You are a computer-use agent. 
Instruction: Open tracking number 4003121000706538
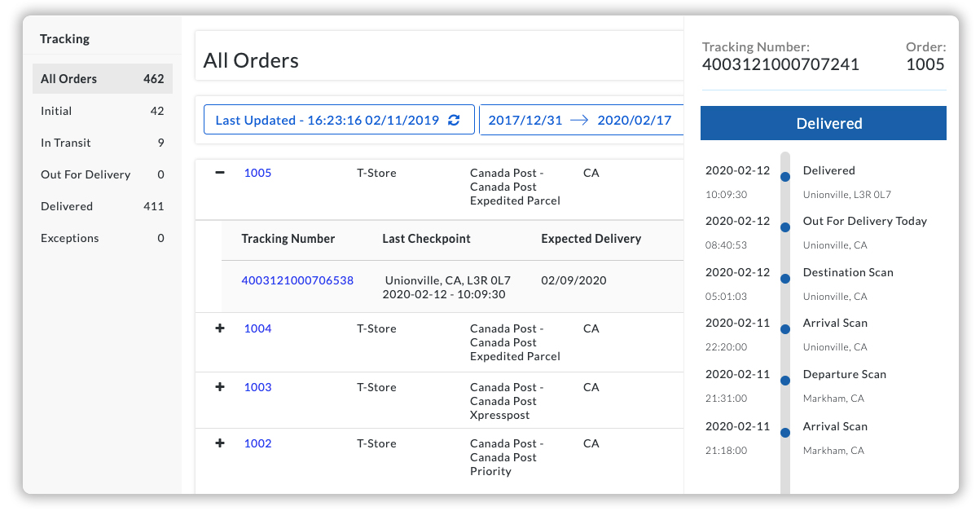[297, 280]
